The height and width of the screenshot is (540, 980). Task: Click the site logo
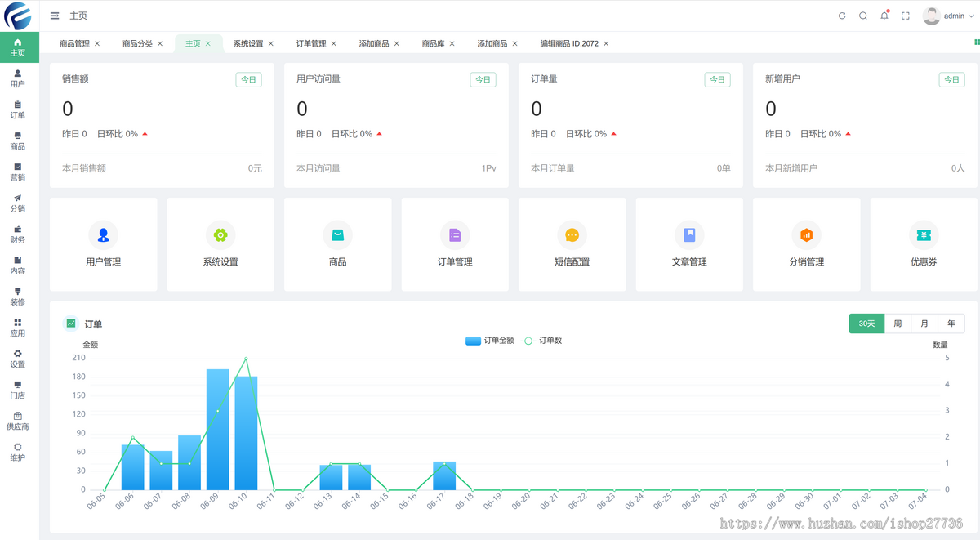tap(18, 16)
